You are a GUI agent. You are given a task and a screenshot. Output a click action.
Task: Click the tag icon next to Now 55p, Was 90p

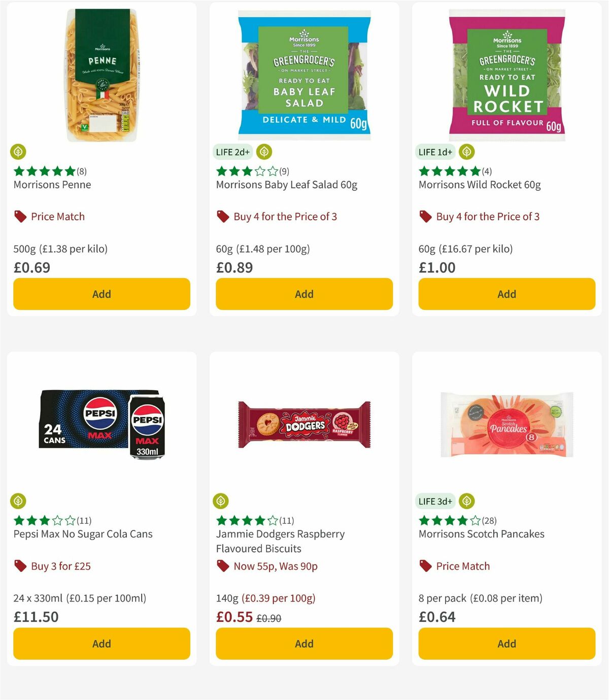point(222,566)
